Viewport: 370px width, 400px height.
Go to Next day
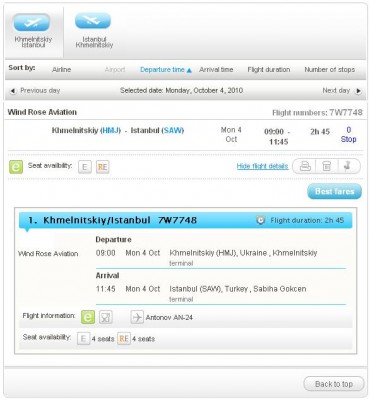click(x=336, y=90)
